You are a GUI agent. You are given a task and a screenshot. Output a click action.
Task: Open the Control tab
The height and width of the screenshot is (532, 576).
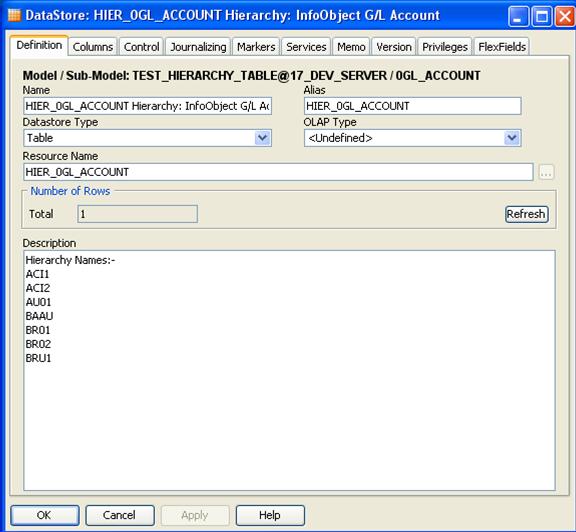[141, 47]
